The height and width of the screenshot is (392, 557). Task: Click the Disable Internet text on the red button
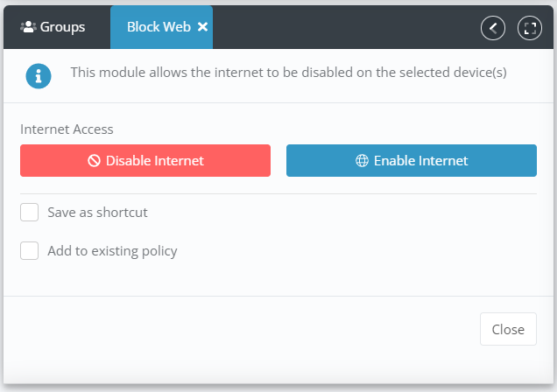pyautogui.click(x=155, y=161)
